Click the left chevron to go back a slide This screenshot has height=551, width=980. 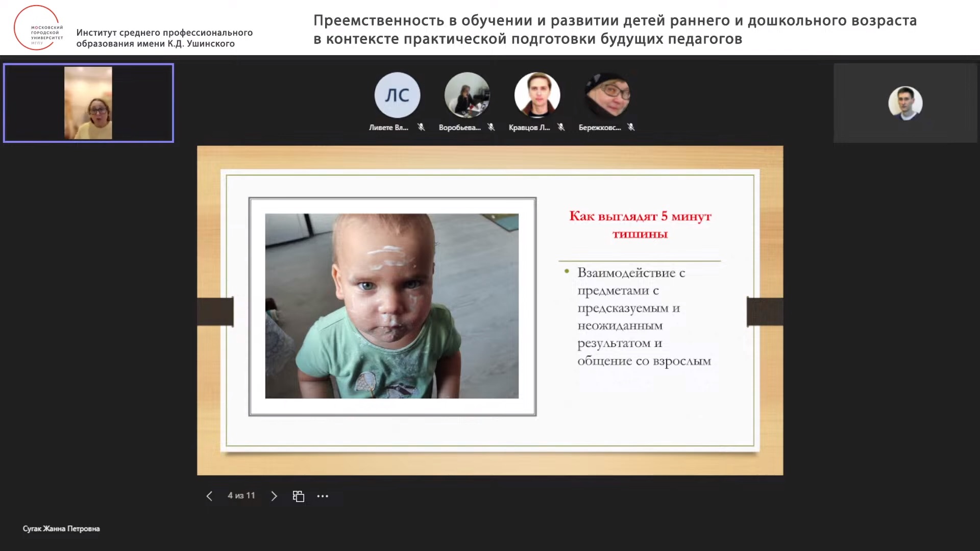click(x=209, y=495)
